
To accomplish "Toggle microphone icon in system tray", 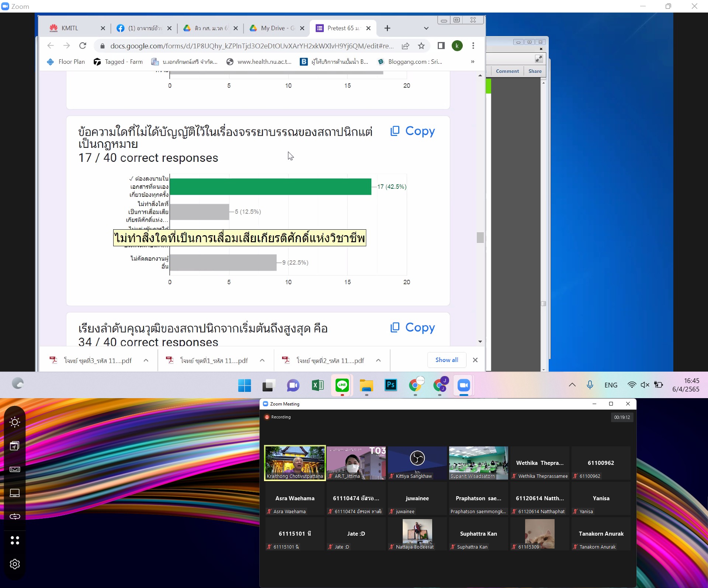I will pos(590,385).
